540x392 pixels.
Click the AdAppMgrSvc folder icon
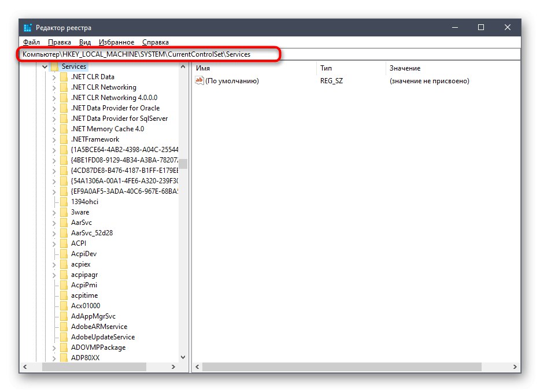click(x=64, y=316)
